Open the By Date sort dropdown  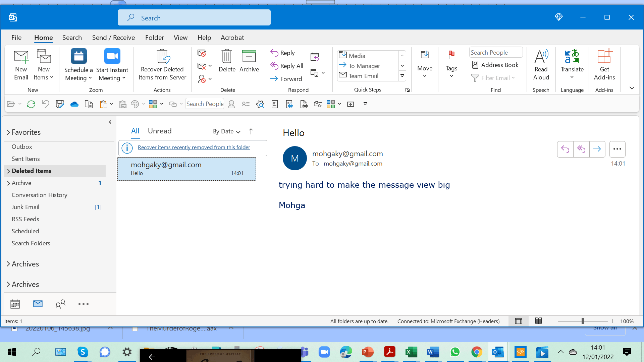coord(227,131)
